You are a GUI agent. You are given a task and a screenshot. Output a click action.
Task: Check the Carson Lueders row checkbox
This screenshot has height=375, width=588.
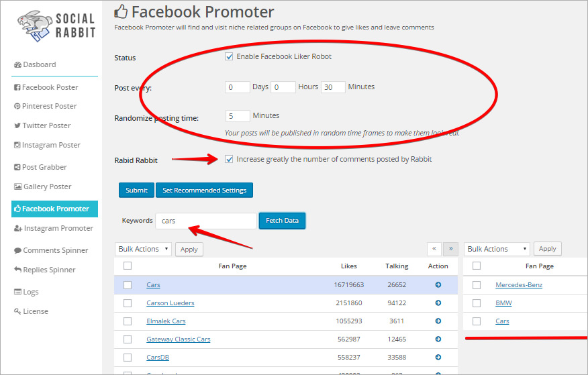tap(128, 303)
